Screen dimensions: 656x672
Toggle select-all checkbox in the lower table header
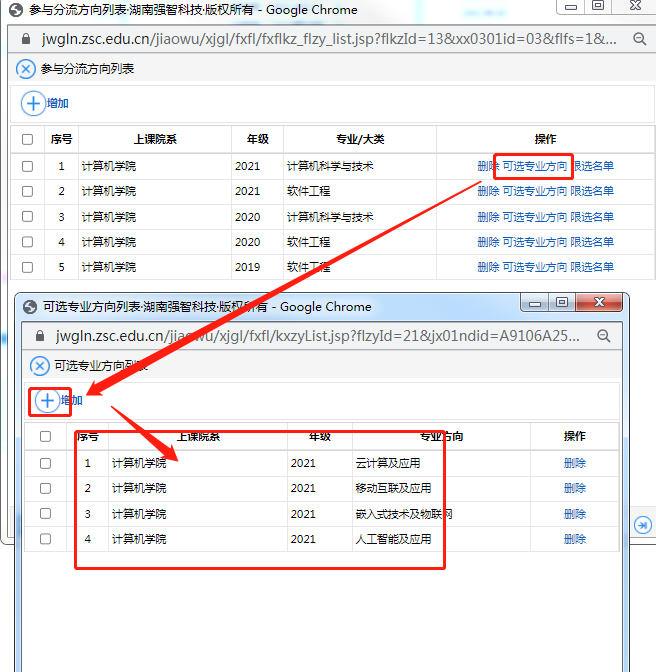click(x=45, y=436)
